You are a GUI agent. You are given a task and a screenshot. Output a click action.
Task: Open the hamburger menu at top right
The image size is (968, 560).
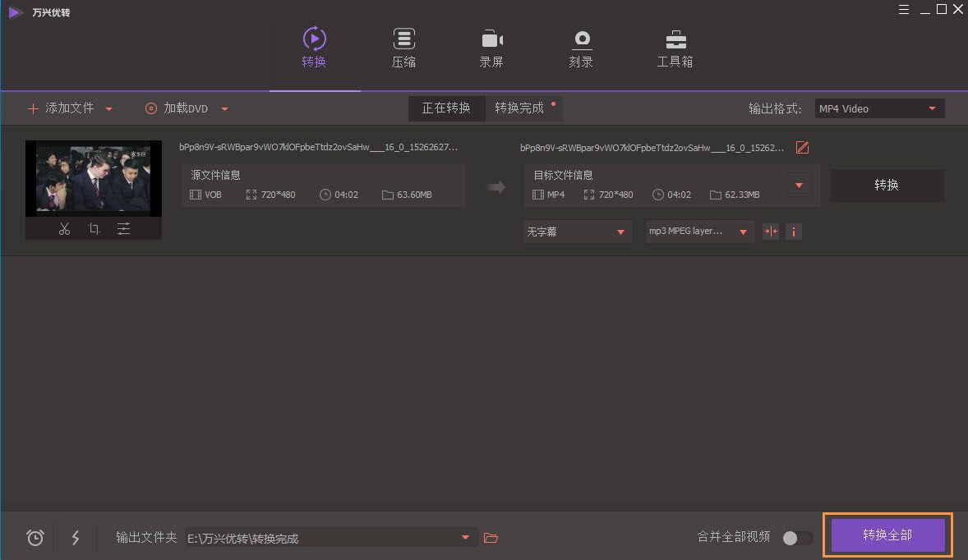(x=903, y=9)
